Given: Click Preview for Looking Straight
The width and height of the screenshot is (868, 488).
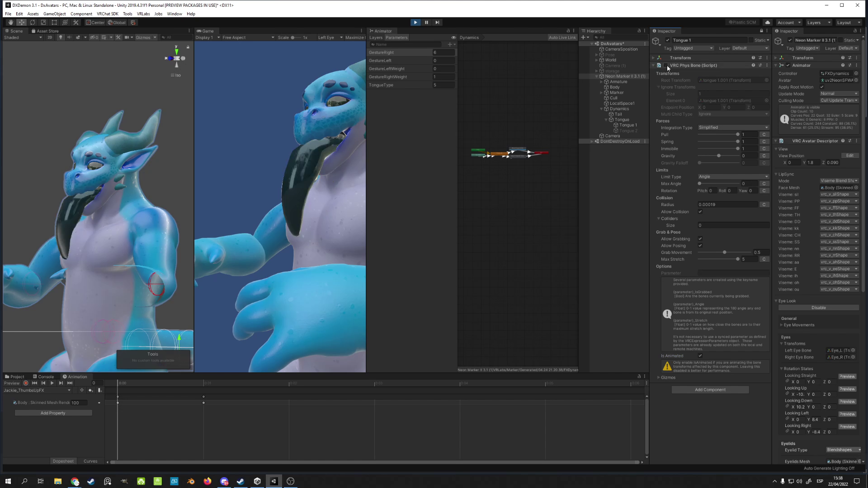Looking at the screenshot, I should 847,377.
